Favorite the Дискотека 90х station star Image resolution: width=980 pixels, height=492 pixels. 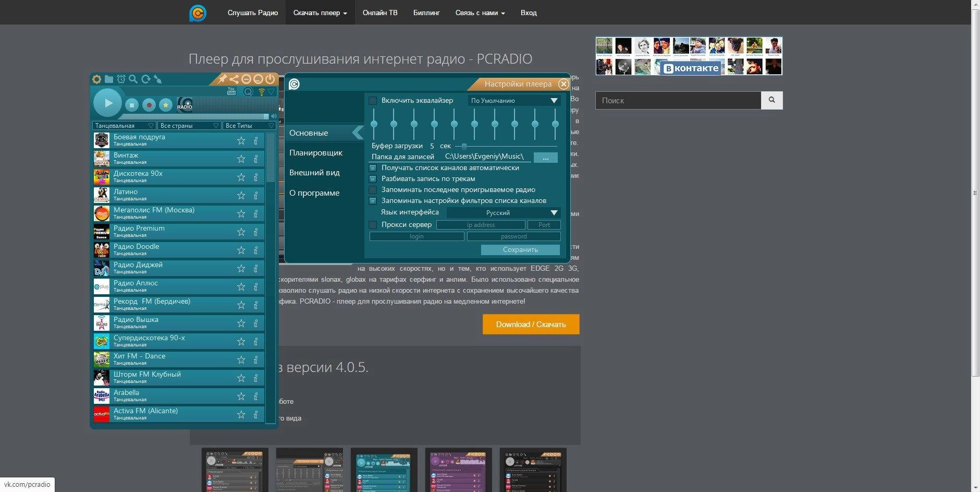click(241, 177)
